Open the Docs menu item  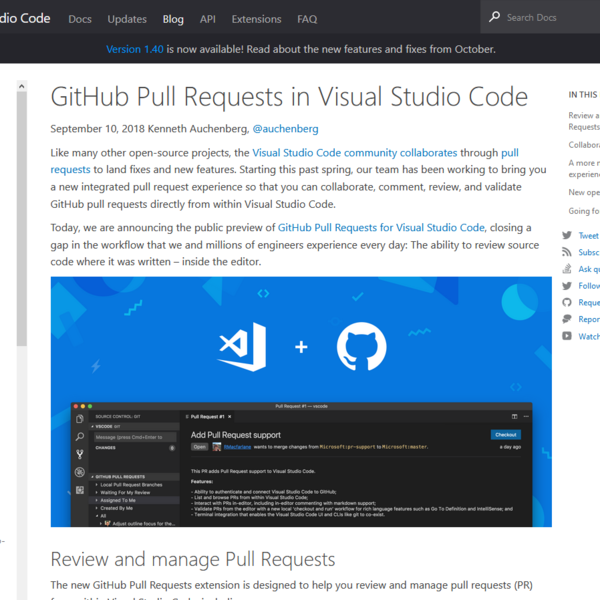coord(80,19)
